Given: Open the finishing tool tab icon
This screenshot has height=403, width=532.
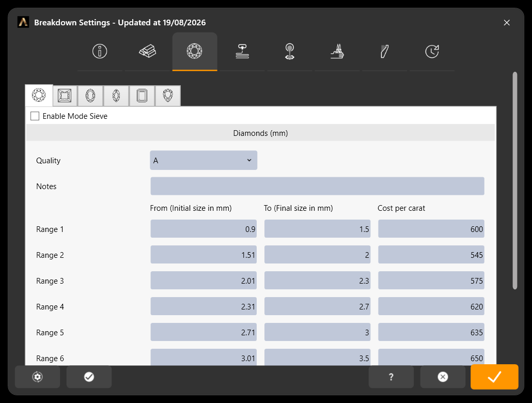Looking at the screenshot, I should [384, 52].
